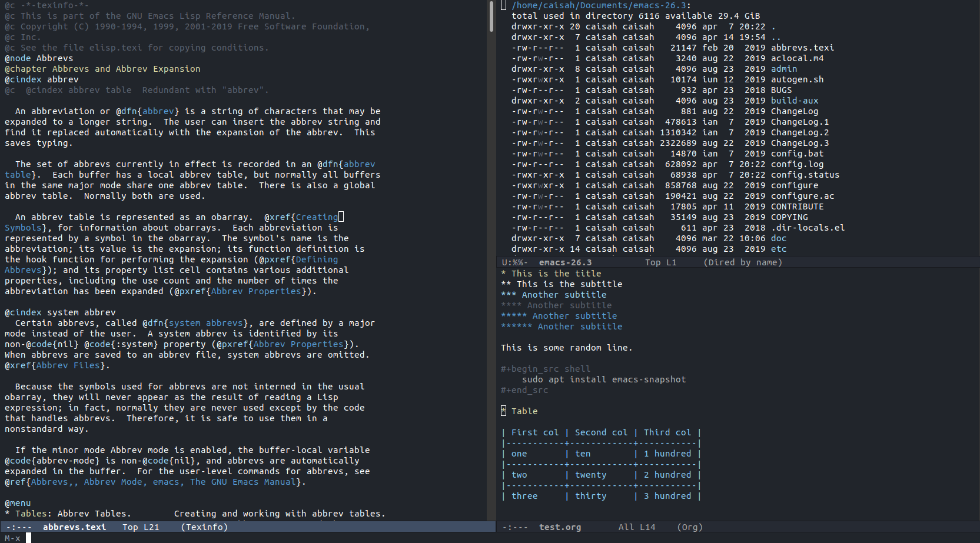Screen dimensions: 980x543
Task: Click the (Org) major mode indicator
Action: 690,527
